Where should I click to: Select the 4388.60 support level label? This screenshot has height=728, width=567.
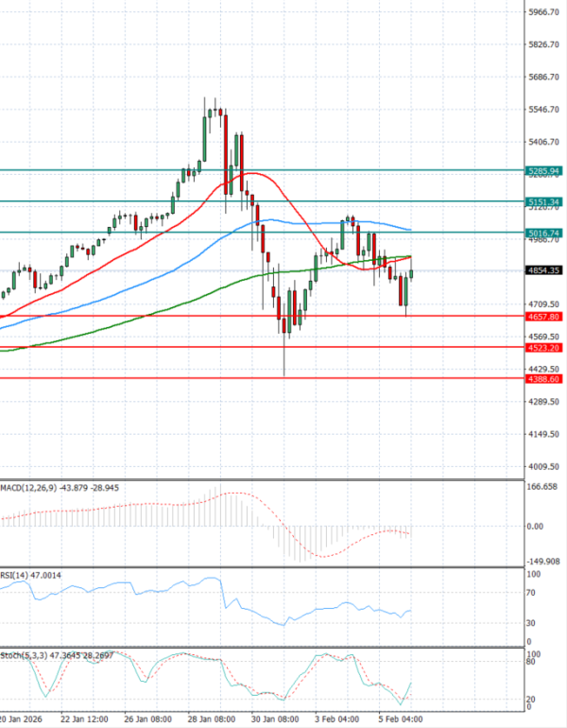coord(543,379)
